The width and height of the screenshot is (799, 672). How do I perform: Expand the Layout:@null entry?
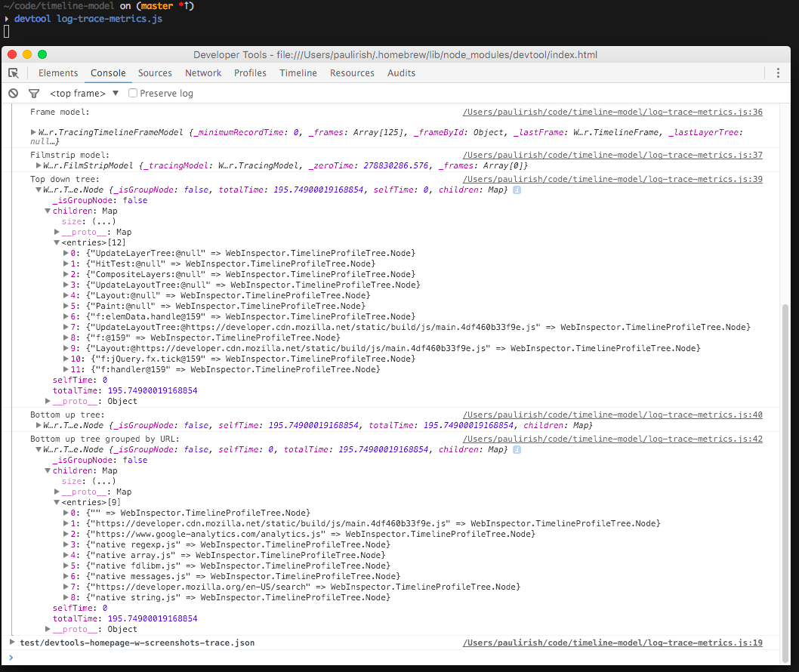click(66, 295)
